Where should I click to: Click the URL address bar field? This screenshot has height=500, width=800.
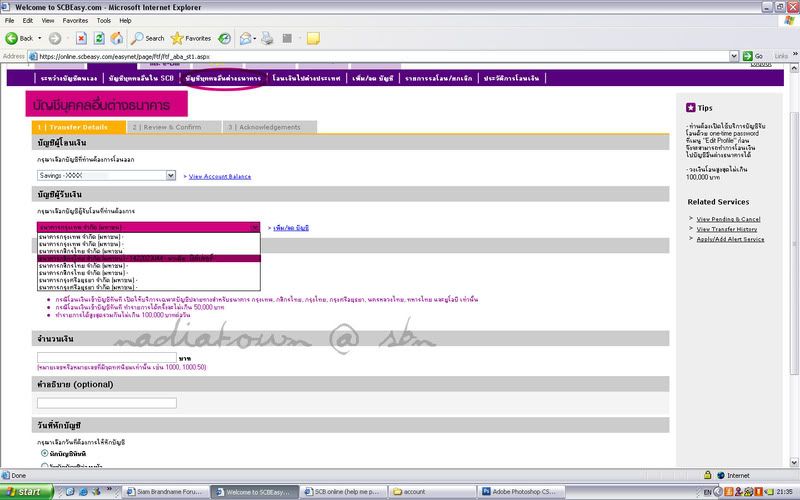[x=383, y=56]
